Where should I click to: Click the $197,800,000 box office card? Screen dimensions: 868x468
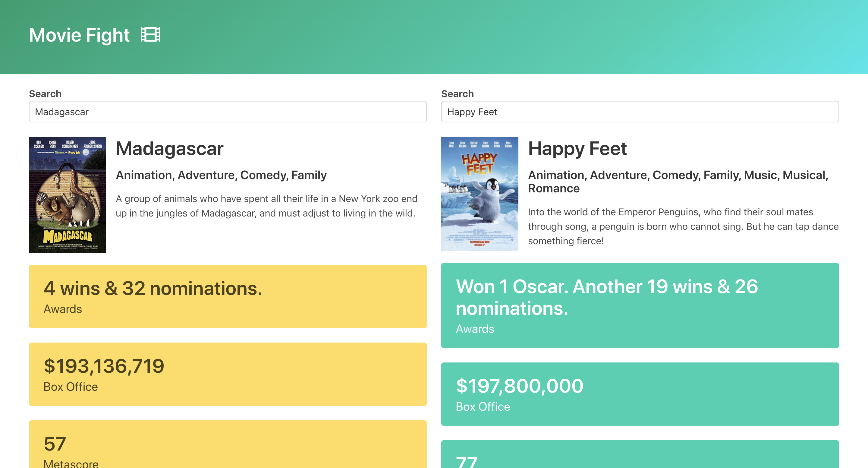(640, 394)
